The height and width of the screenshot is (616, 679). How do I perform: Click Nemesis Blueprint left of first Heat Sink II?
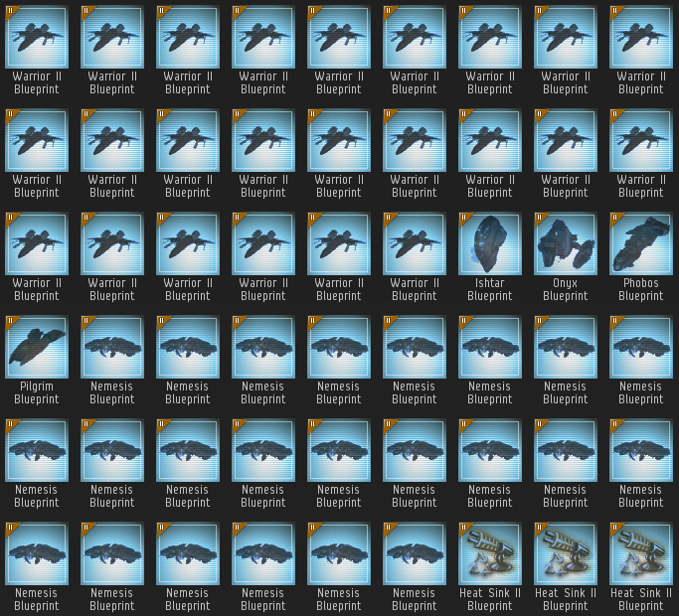point(414,553)
